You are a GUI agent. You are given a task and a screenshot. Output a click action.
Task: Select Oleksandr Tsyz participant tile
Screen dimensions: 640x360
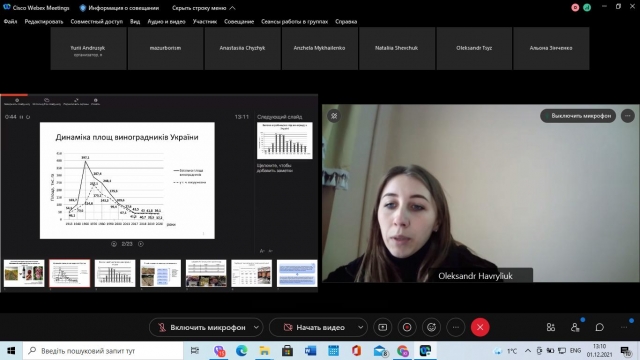click(474, 49)
